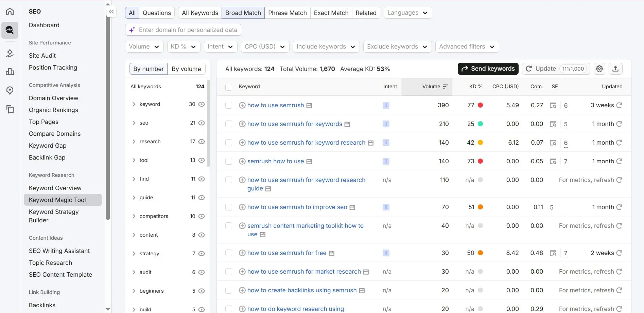This screenshot has height=313, width=644.
Task: Toggle eye visibility for 'audit' group
Action: point(202,272)
